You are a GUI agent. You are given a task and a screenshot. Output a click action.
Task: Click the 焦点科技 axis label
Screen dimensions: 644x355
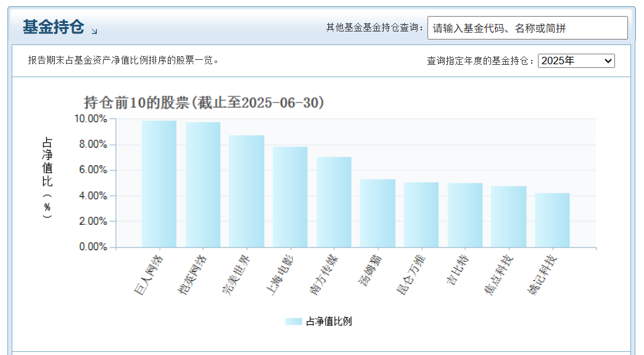tap(498, 275)
